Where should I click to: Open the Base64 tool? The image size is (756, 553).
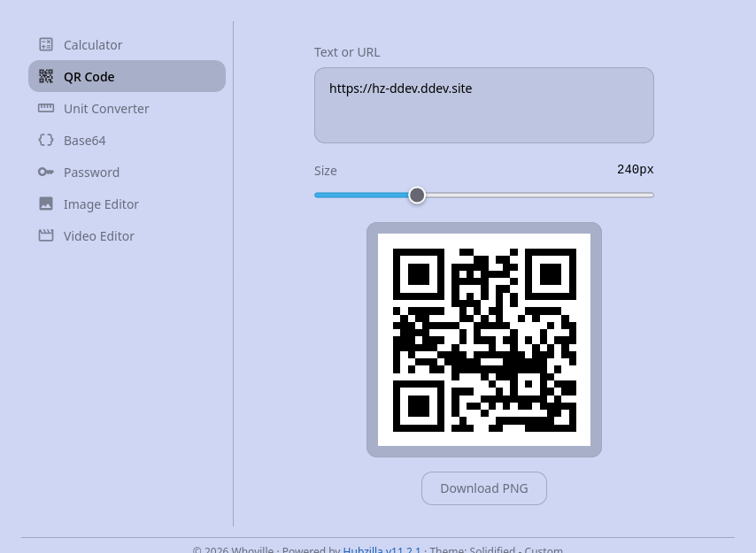click(127, 140)
